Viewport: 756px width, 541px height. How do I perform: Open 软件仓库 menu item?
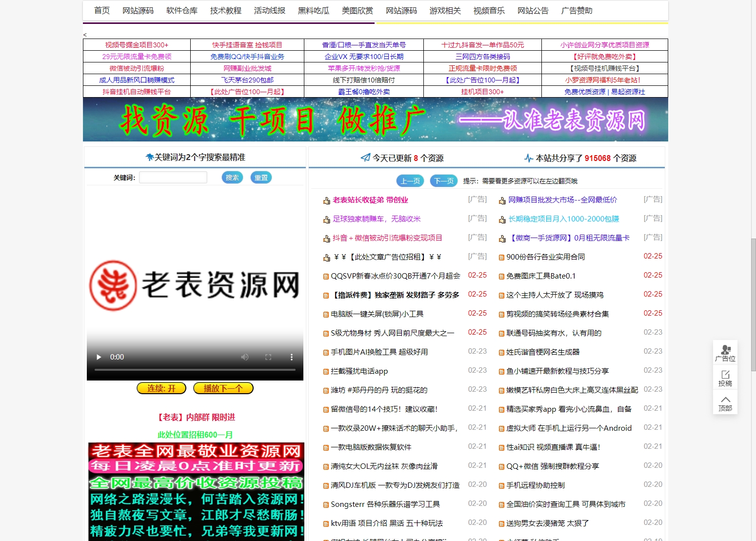[x=182, y=10]
